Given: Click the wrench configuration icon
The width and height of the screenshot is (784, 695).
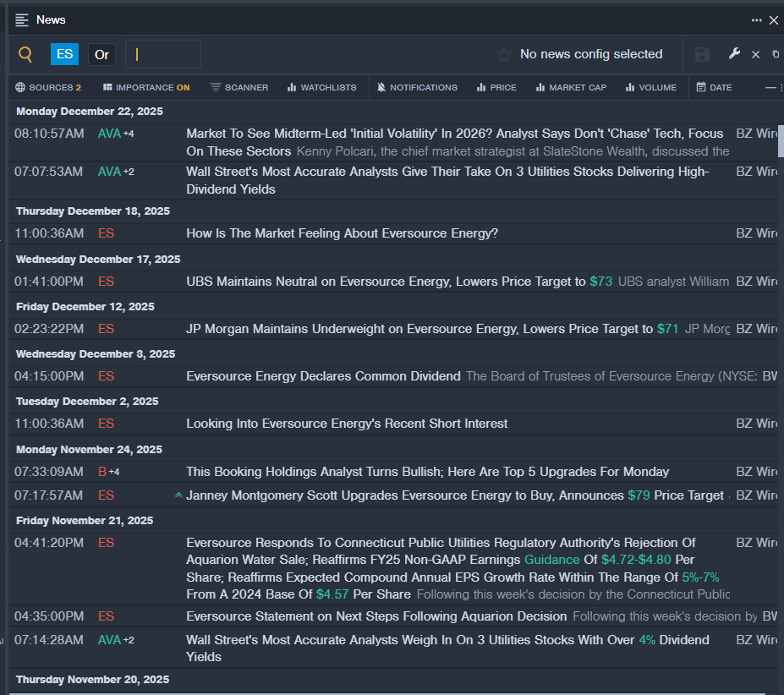Looking at the screenshot, I should point(733,53).
